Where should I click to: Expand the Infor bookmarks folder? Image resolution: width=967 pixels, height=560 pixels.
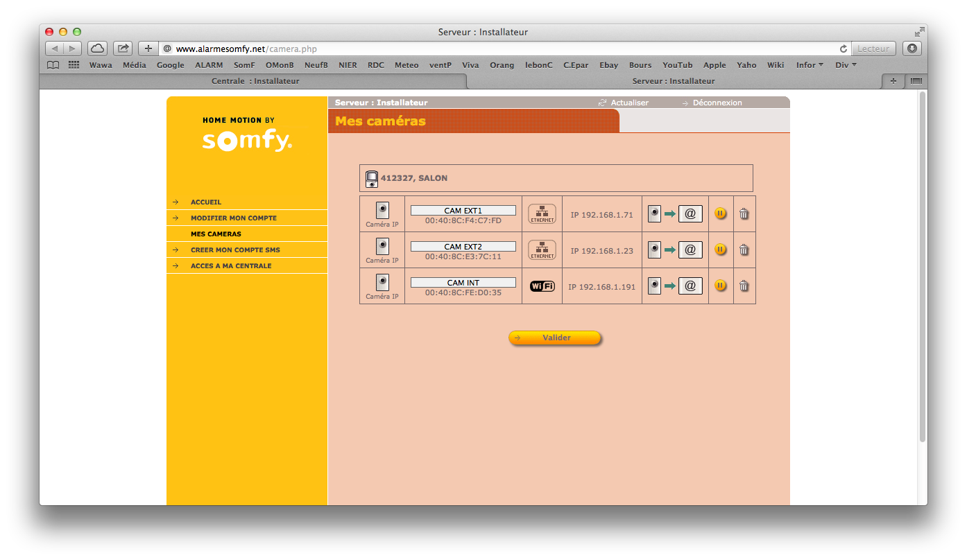pos(810,65)
